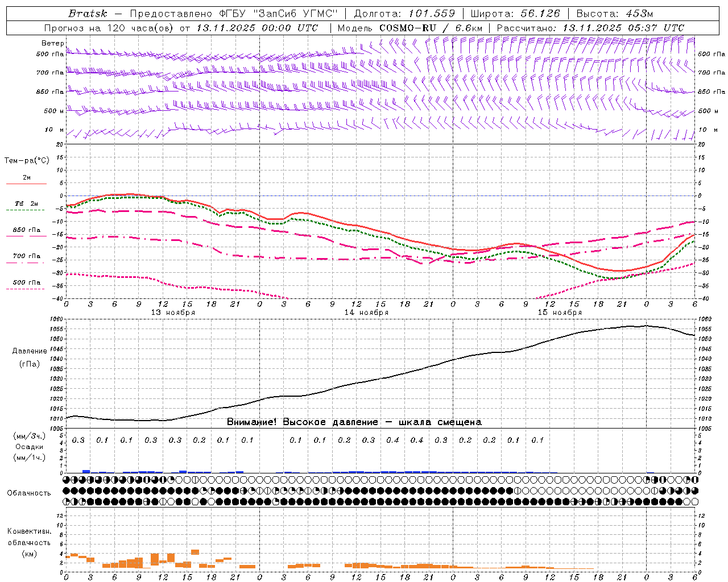Select the date label "14 ноября"
The height and width of the screenshot is (582, 728).
(366, 313)
